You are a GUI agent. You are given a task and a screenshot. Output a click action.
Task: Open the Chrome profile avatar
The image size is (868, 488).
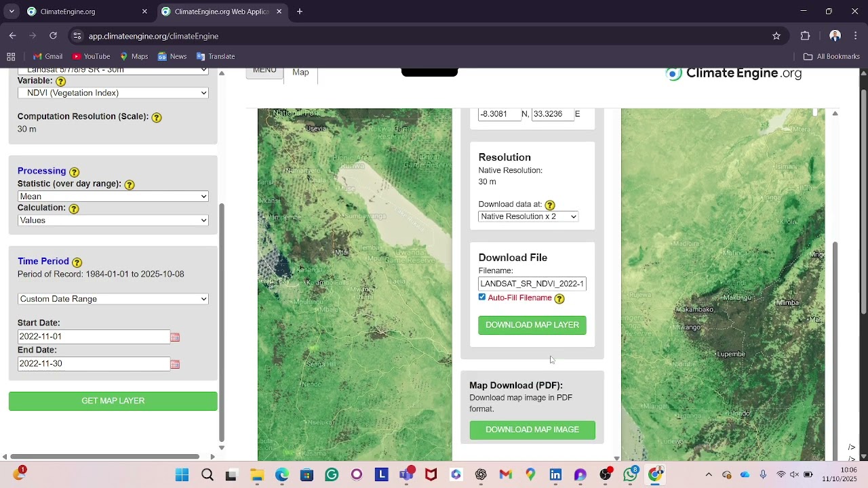point(835,36)
